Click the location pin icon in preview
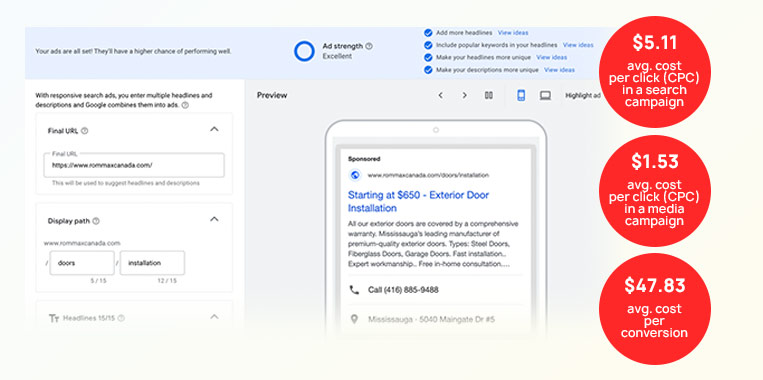The image size is (763, 380). click(x=354, y=319)
